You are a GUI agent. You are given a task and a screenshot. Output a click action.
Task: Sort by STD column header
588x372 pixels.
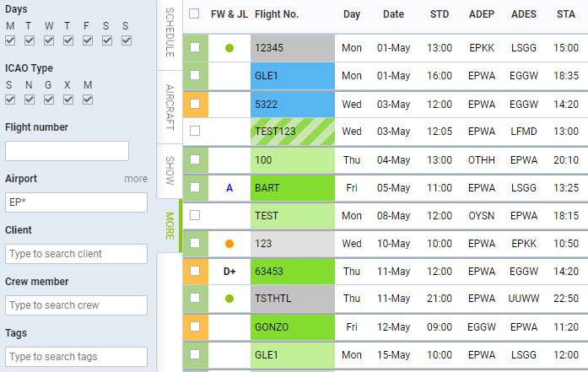[440, 14]
